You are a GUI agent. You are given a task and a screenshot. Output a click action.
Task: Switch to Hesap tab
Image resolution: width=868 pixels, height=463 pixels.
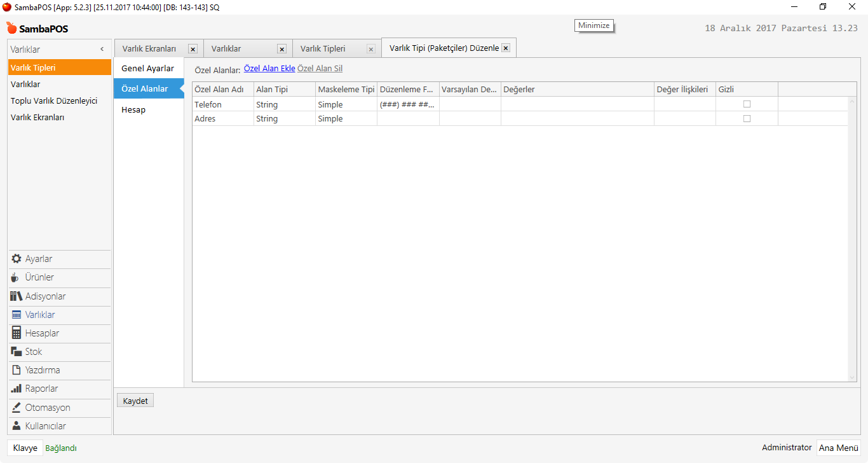pos(133,109)
